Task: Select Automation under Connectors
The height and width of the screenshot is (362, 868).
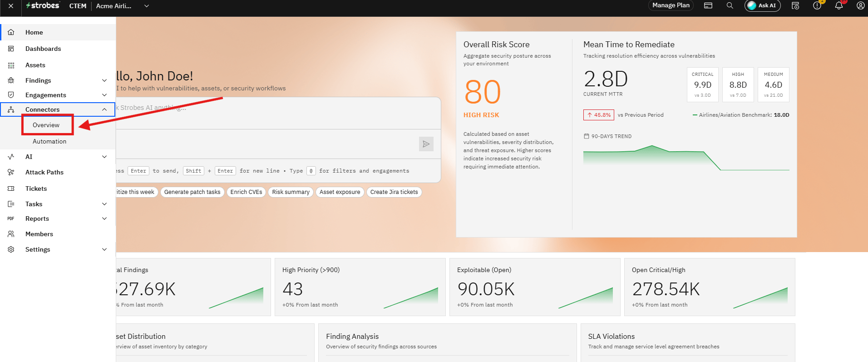Action: 49,141
